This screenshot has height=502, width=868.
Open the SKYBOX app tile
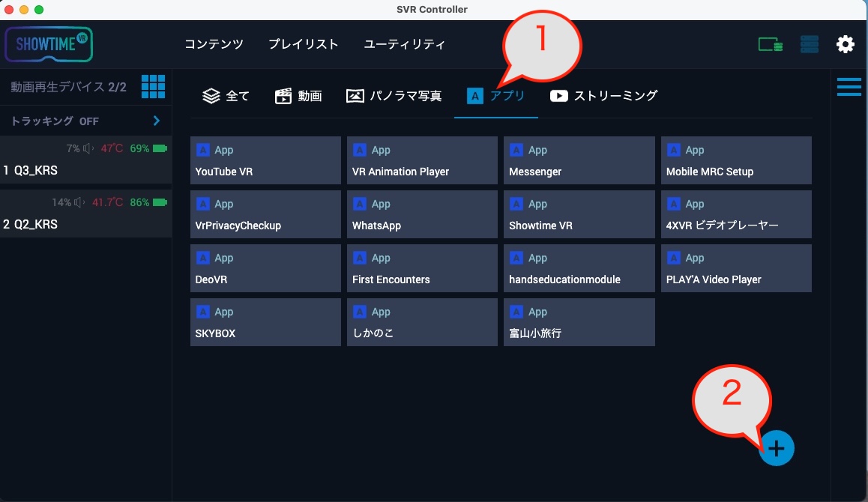[265, 322]
